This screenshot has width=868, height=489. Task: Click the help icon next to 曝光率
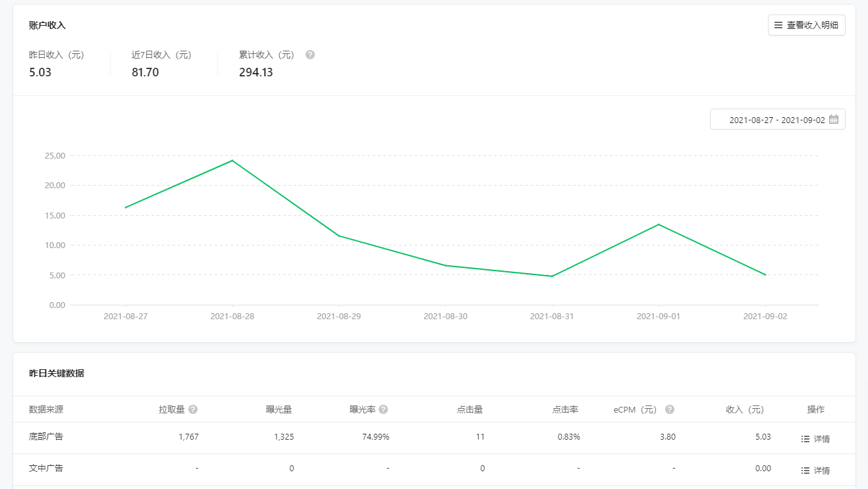tap(383, 409)
